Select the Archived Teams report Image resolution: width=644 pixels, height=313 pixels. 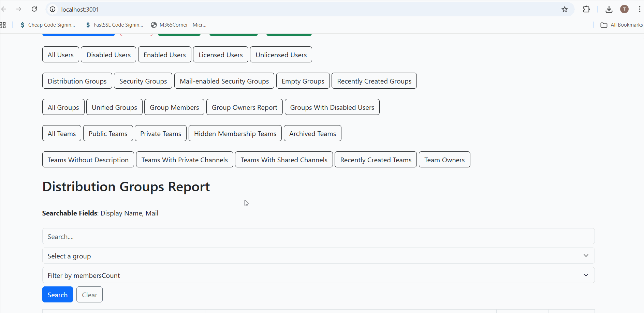(312, 133)
